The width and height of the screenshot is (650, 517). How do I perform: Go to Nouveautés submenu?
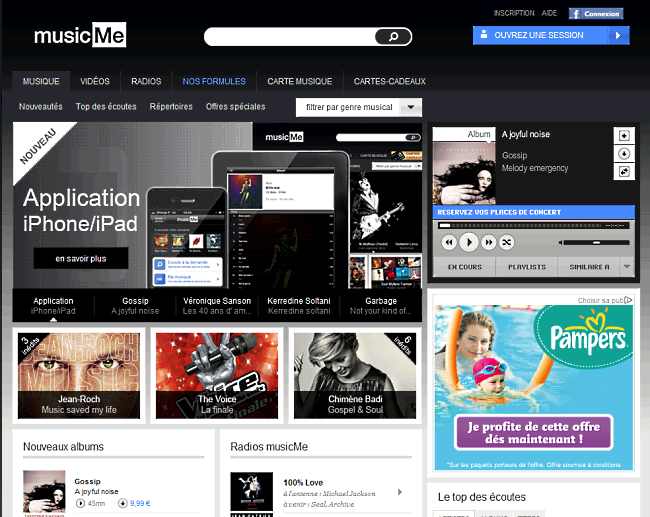41,107
